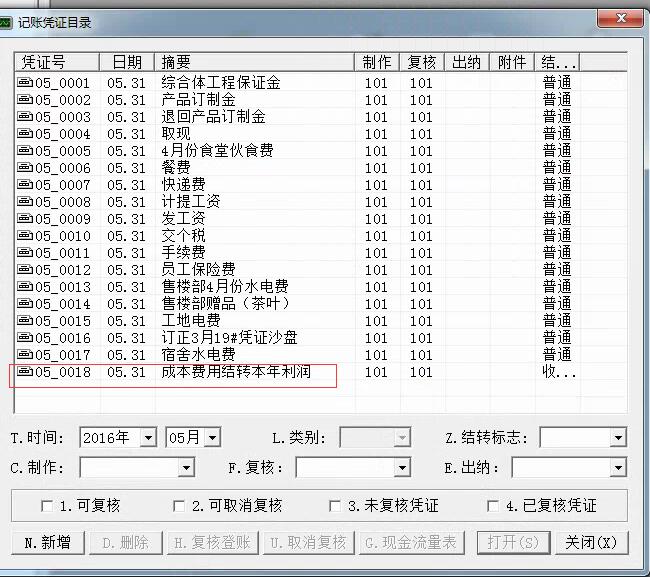This screenshot has height=577, width=650.
Task: Tick the 2.可取消复核 checkbox
Action: click(x=180, y=506)
